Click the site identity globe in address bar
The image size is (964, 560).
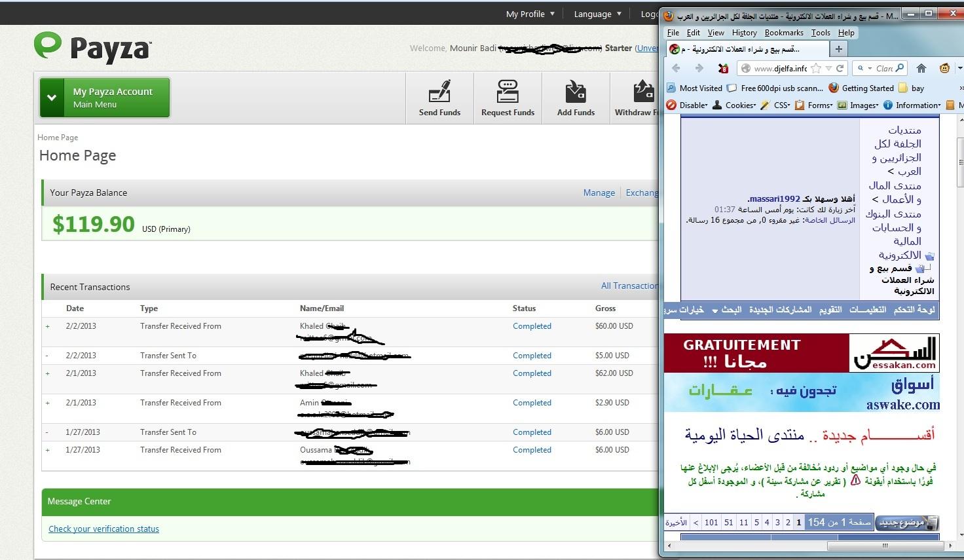pyautogui.click(x=745, y=68)
